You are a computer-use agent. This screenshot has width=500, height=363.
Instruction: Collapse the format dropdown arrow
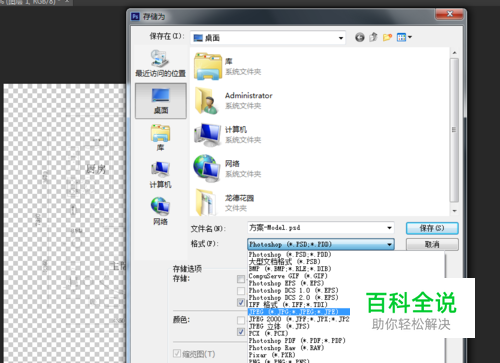[x=389, y=244]
